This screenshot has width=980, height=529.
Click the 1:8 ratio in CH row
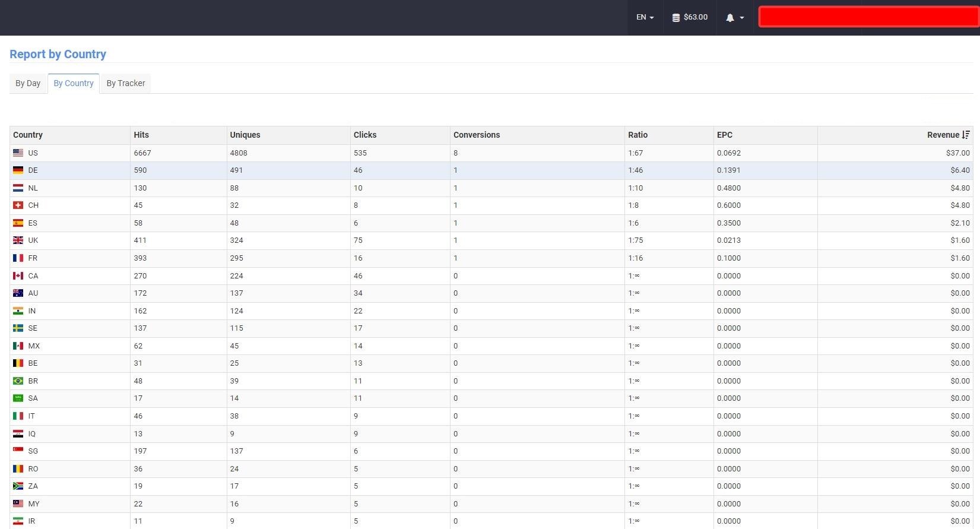633,205
